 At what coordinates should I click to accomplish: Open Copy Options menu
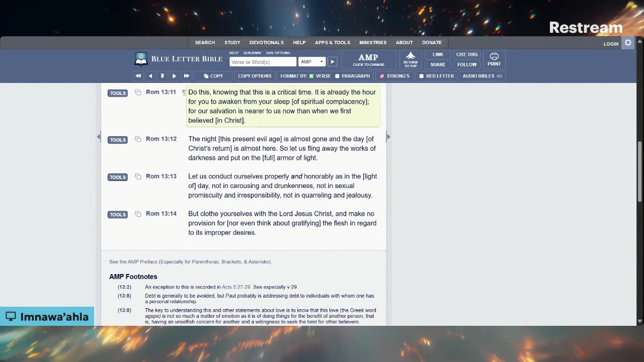(255, 76)
